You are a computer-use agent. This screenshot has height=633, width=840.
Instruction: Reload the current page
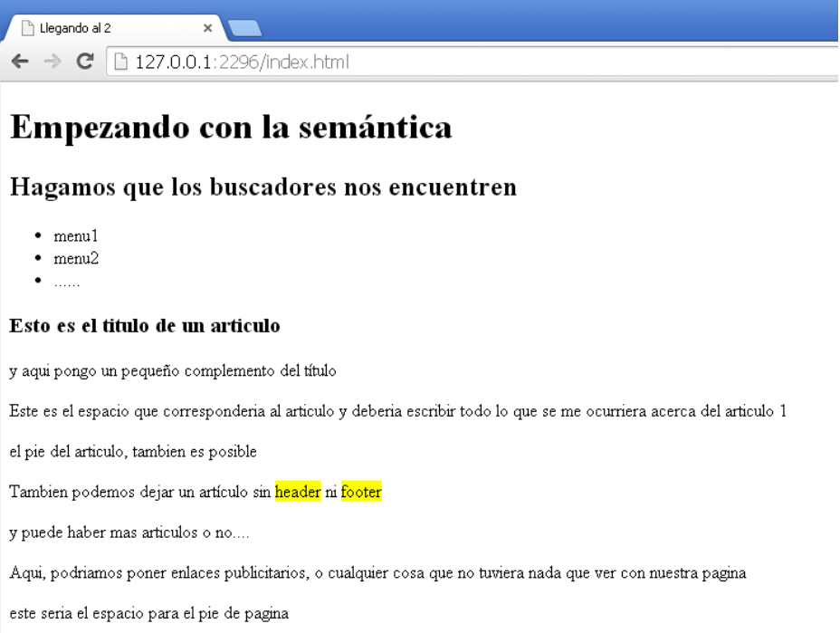coord(85,62)
